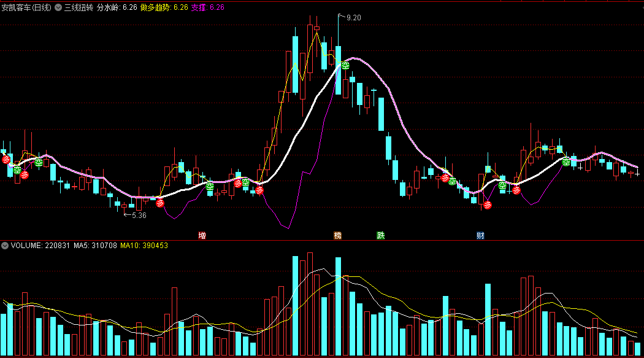Click the VOLUME: 220831 readout

coord(40,246)
